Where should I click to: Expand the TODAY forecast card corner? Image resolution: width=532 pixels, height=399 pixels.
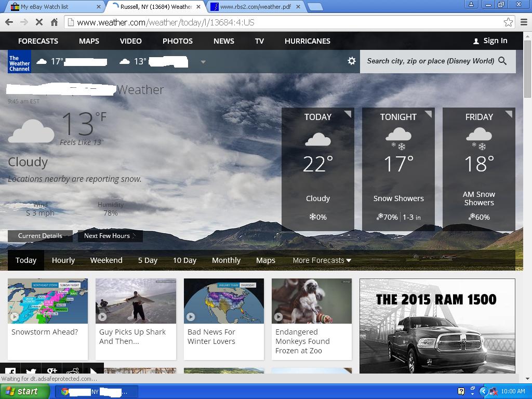(x=348, y=114)
